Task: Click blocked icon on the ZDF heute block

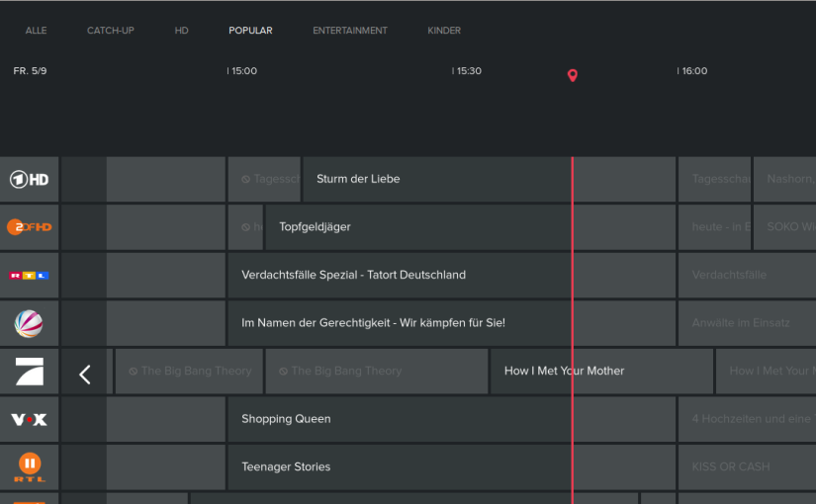Action: 245,227
